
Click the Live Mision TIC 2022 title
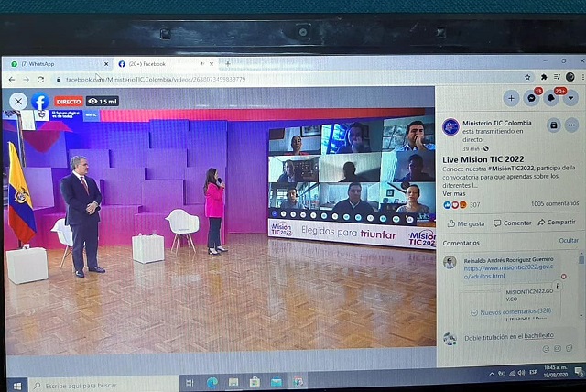(x=483, y=159)
